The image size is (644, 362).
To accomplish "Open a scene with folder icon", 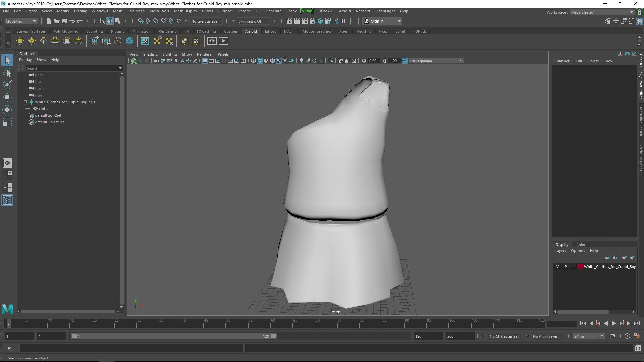I will click(57, 21).
